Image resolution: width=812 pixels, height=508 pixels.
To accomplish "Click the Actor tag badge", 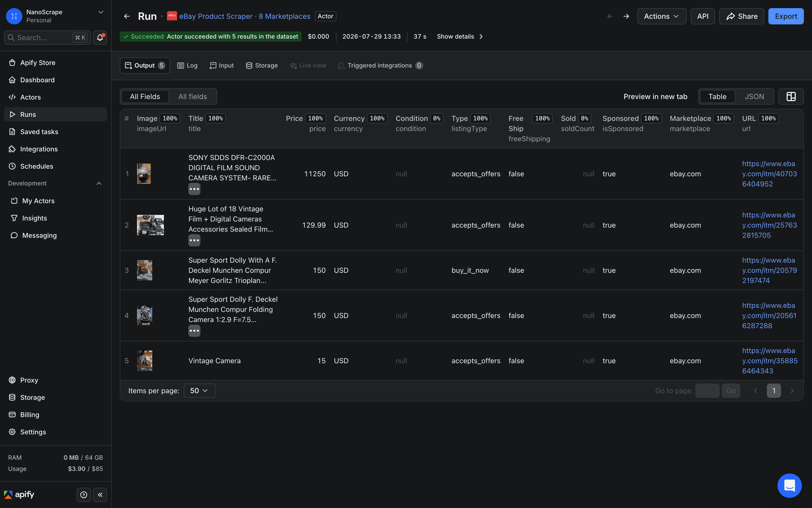I will 325,16.
